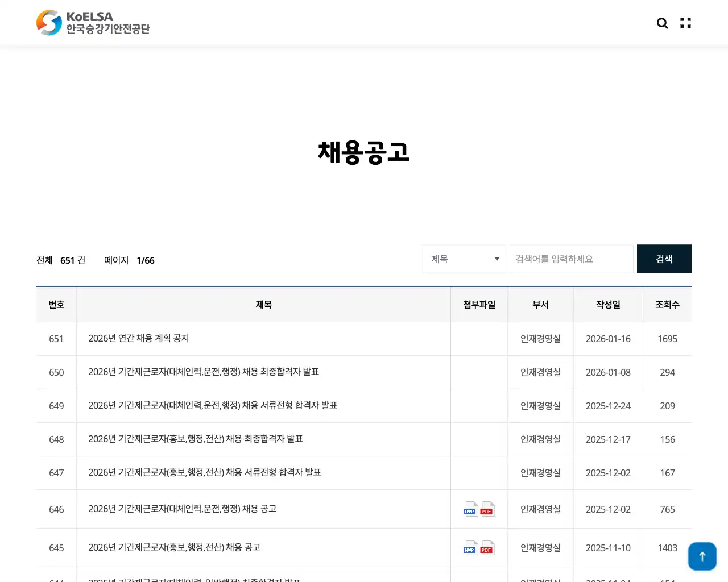The height and width of the screenshot is (582, 728).
Task: View posting 647 서류전형 합격자 발표
Action: pos(204,472)
